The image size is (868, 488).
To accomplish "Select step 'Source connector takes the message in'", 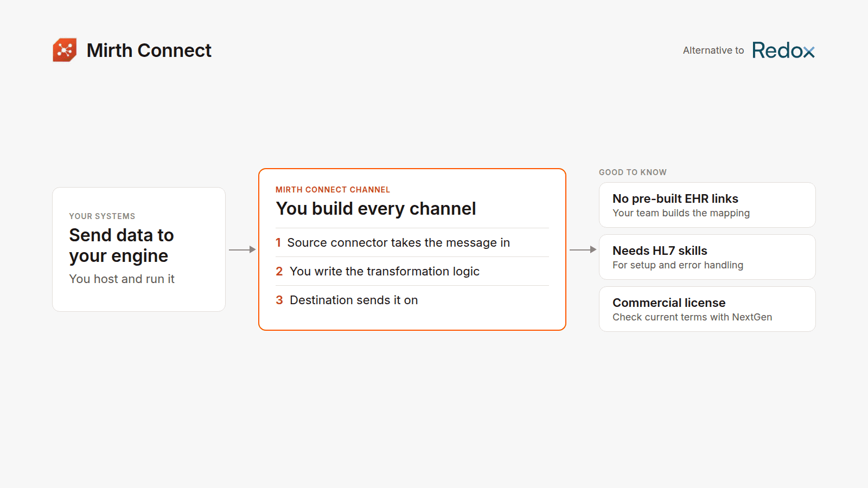I will (412, 242).
